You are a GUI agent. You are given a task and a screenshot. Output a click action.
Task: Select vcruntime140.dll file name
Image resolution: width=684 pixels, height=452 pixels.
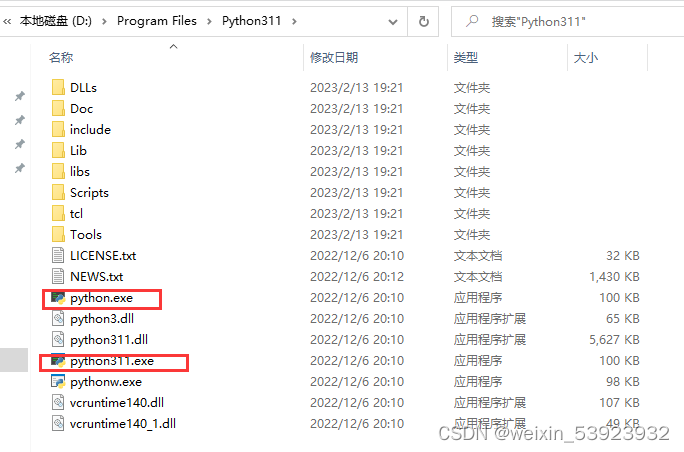[x=117, y=402]
